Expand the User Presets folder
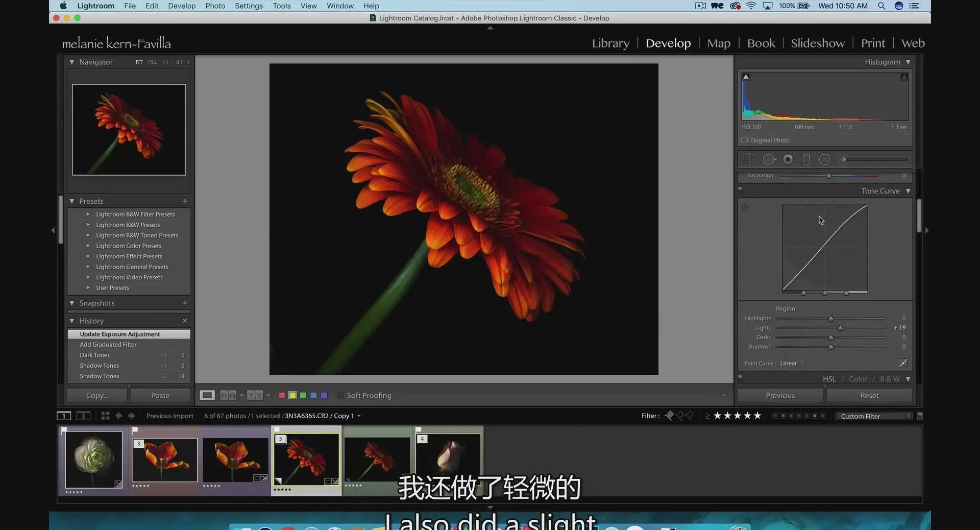This screenshot has height=530, width=980. pos(88,287)
